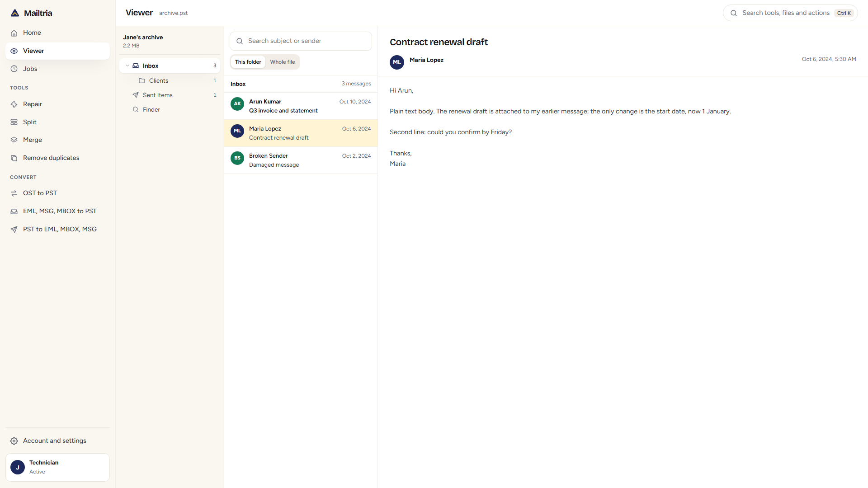Select the Clients subfolder
Viewport: 868px width, 488px height.
tap(170, 81)
